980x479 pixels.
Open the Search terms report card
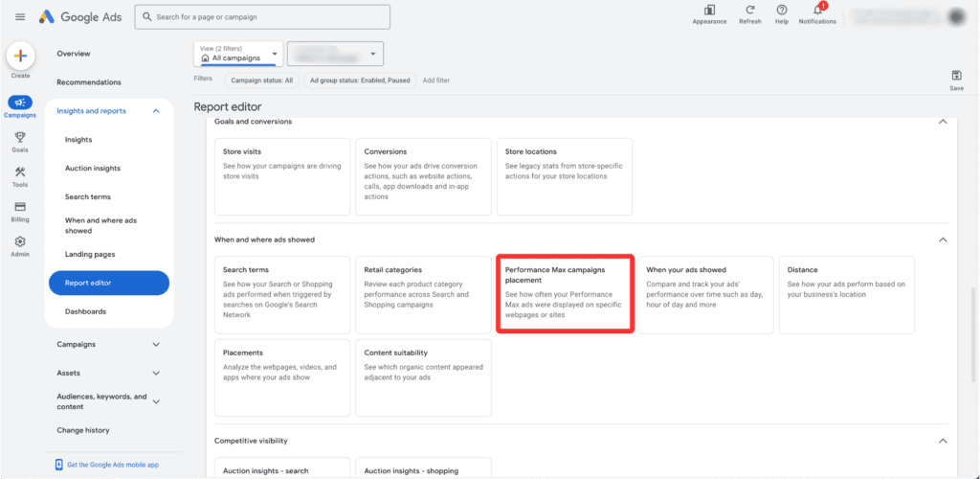(282, 294)
